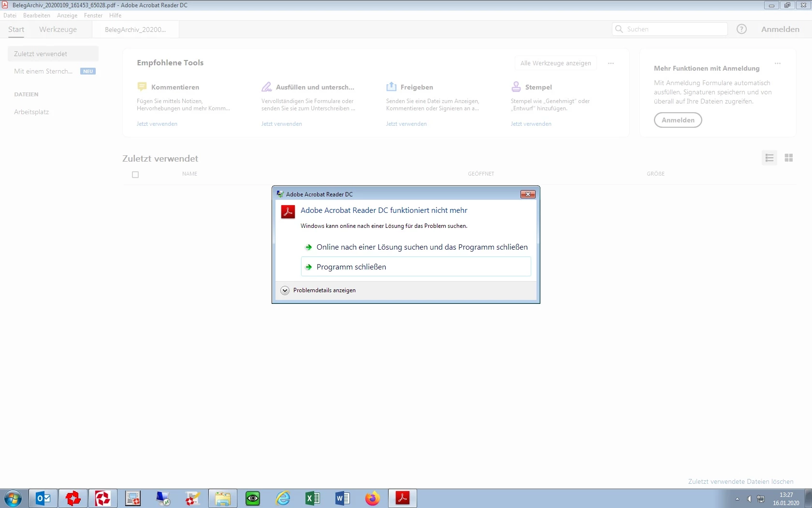This screenshot has width=812, height=508.
Task: Click the Anmelden button in side panel
Action: click(x=678, y=120)
